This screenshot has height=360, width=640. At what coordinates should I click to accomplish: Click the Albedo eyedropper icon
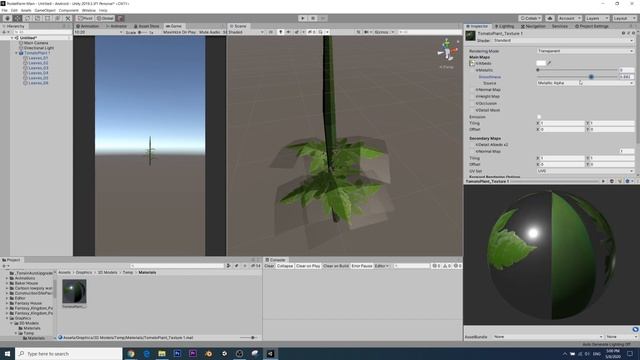pos(549,63)
